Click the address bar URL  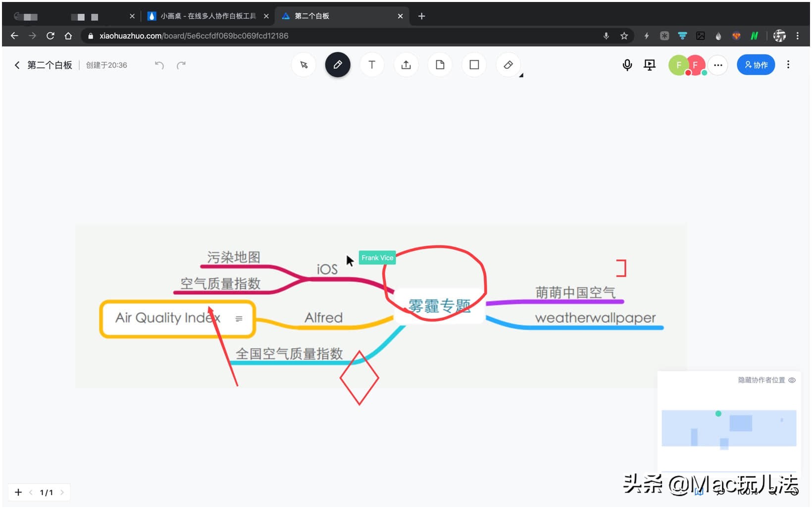point(194,36)
